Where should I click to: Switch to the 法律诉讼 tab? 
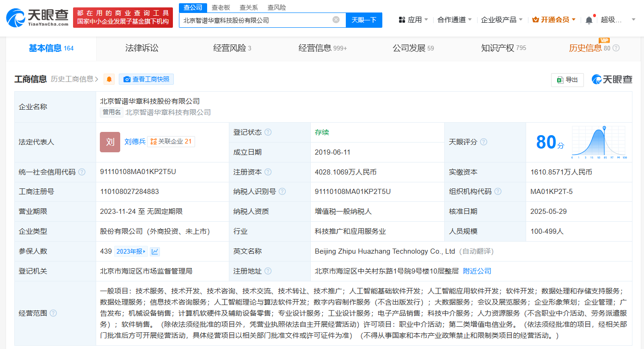click(x=141, y=48)
